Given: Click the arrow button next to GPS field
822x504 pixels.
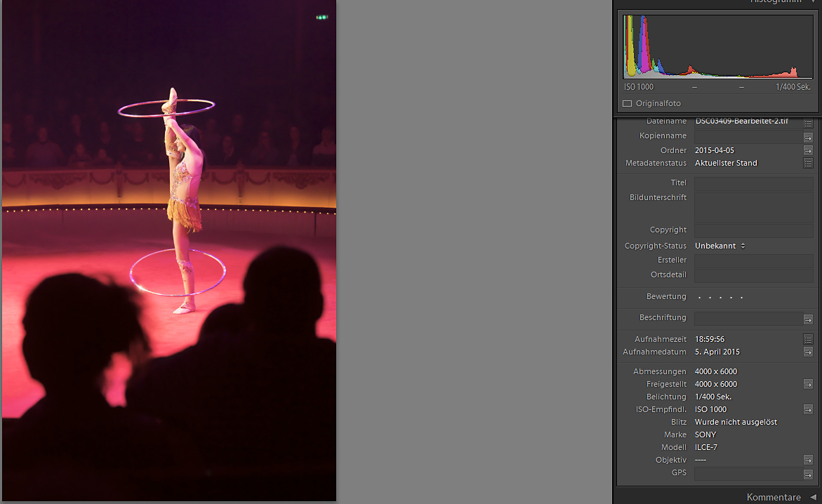Looking at the screenshot, I should coord(808,475).
